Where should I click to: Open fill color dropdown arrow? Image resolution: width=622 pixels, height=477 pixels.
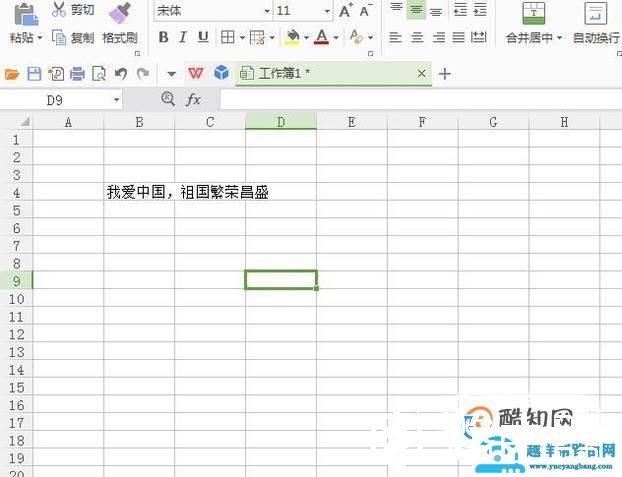(306, 38)
